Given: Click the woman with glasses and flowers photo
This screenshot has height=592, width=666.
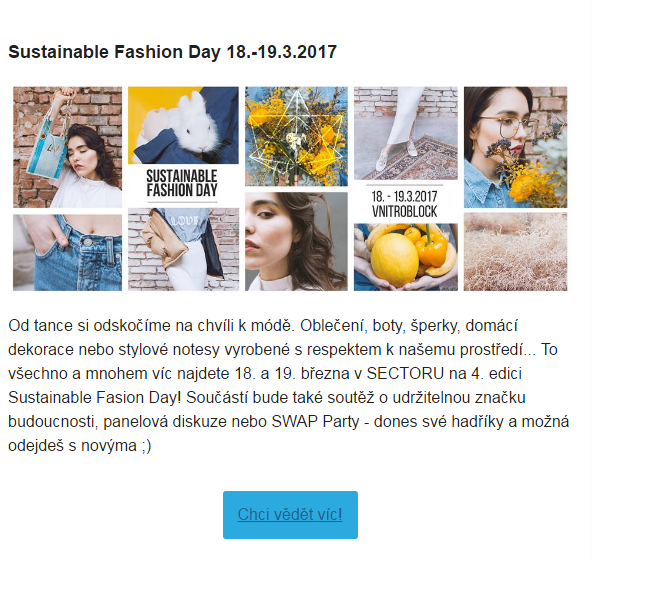Looking at the screenshot, I should click(515, 146).
